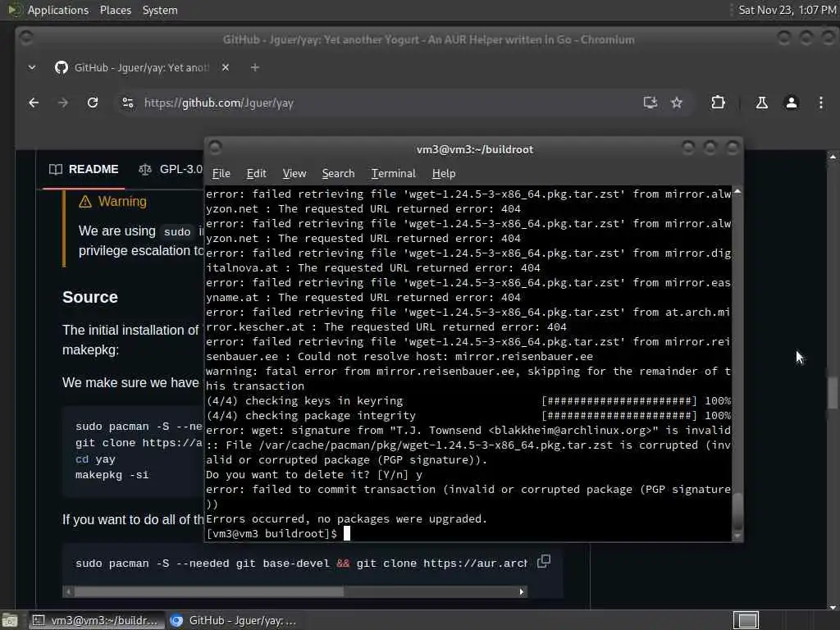Open the Applications menu
840x630 pixels.
(x=58, y=10)
